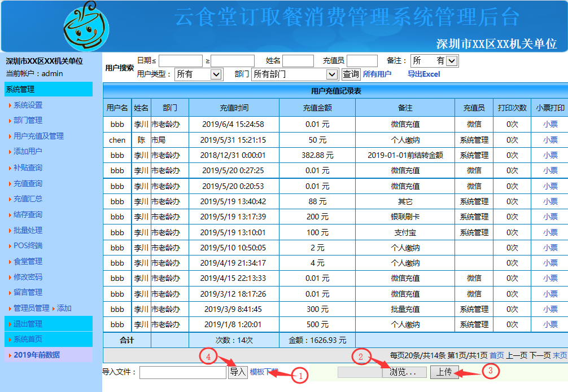Export records via 导出Excel link
Viewport: 568px width, 392px height.
click(x=423, y=74)
